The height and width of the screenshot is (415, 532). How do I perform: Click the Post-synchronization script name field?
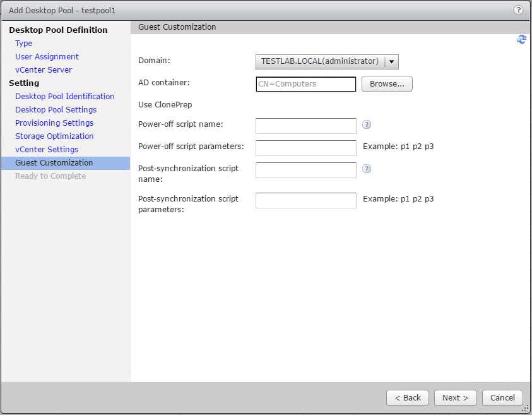coord(306,170)
